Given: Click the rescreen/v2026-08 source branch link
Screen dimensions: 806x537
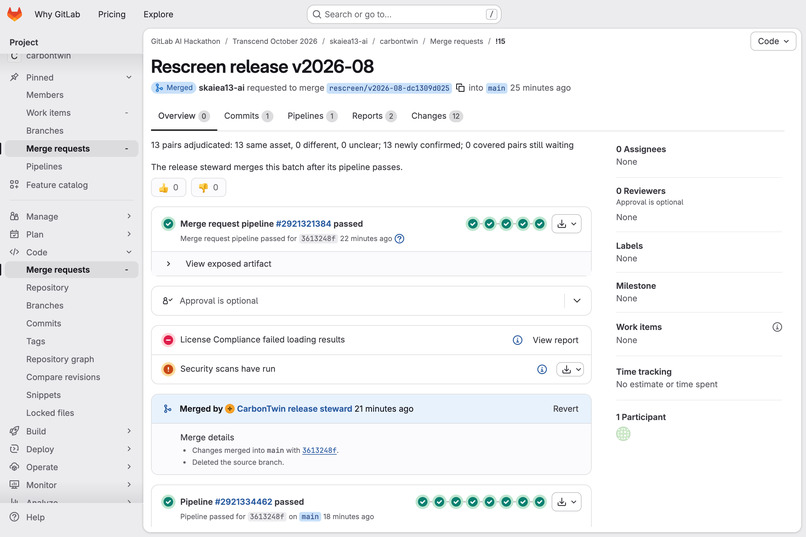Looking at the screenshot, I should 389,88.
